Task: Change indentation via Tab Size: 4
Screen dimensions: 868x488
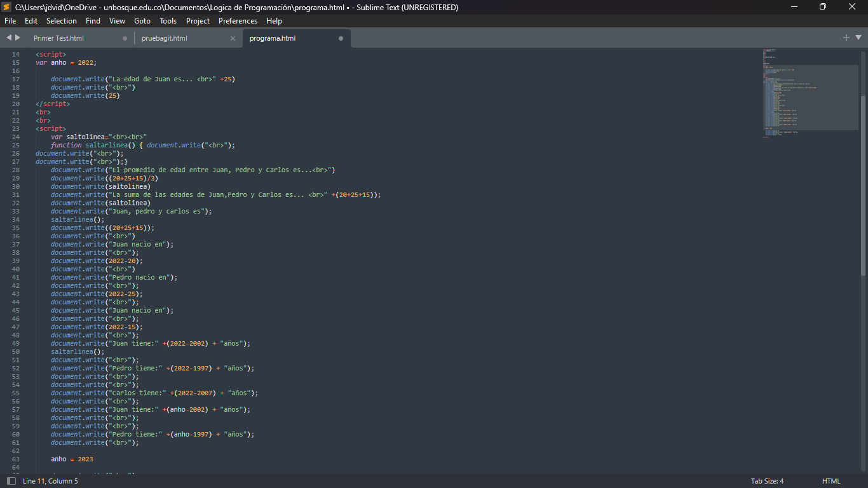Action: pos(767,481)
